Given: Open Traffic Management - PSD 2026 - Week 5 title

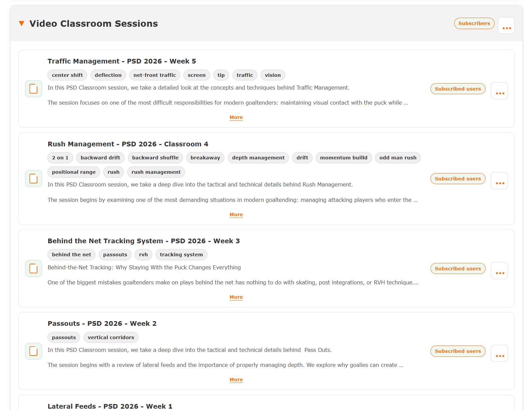Looking at the screenshot, I should [x=122, y=61].
